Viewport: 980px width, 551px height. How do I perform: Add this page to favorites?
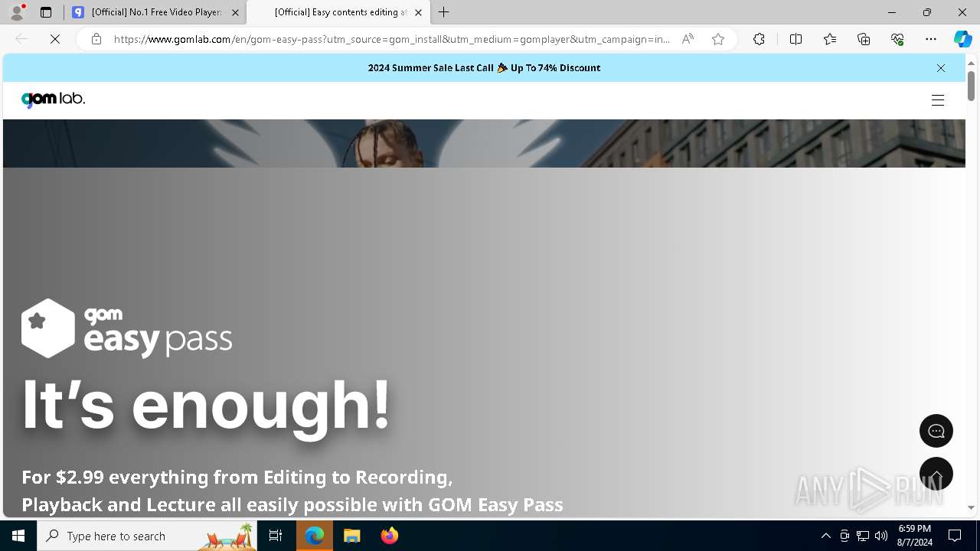(x=718, y=39)
